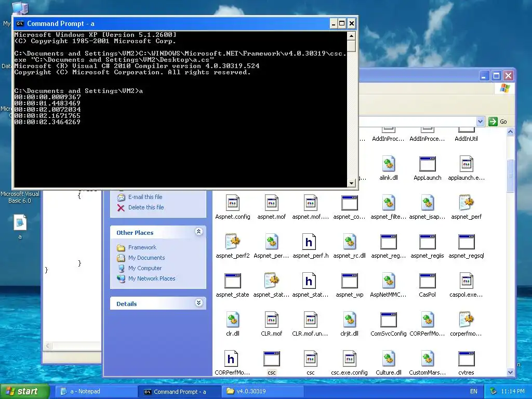Select the clr.dll file icon
The image size is (532, 399).
click(233, 320)
